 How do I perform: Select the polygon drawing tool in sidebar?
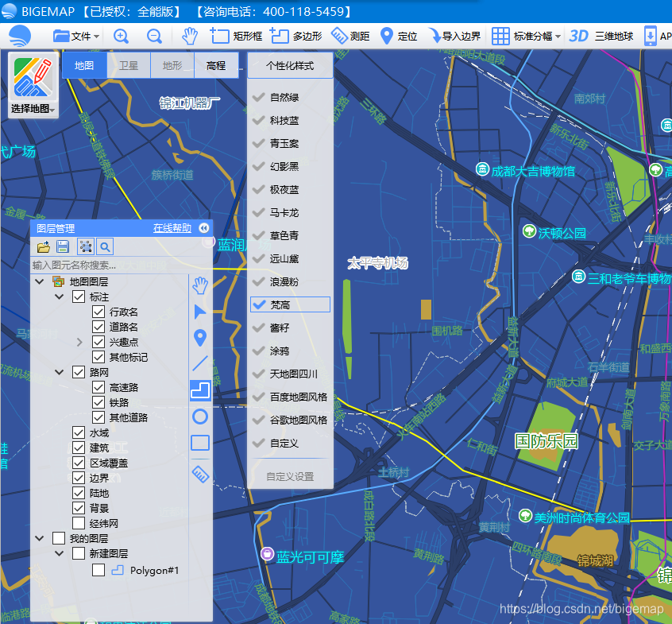(200, 390)
